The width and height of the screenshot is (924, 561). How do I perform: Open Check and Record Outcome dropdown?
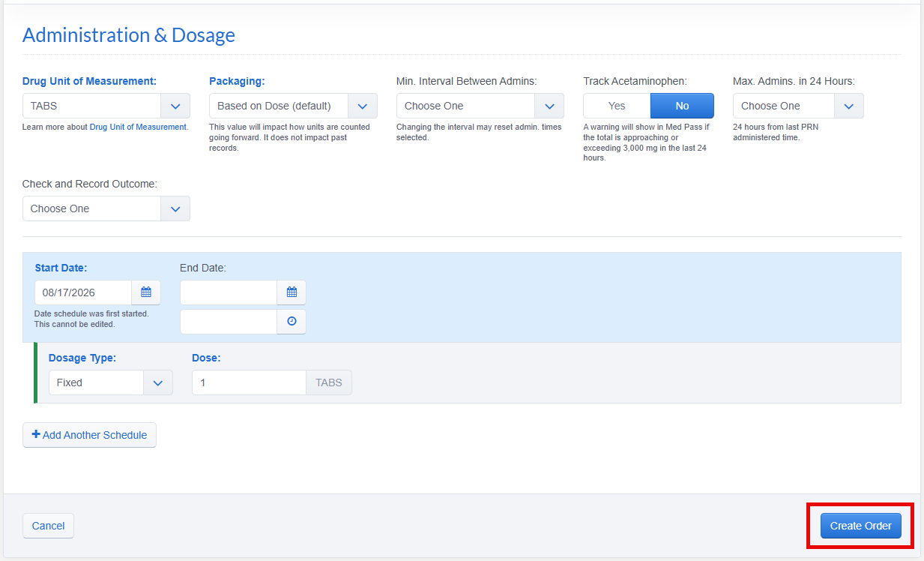click(x=106, y=208)
